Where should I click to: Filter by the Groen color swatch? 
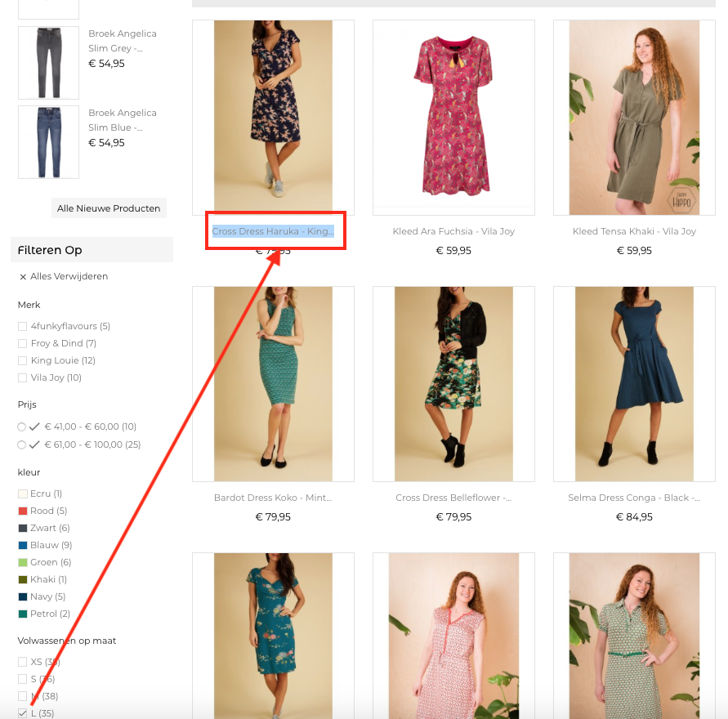tap(23, 563)
